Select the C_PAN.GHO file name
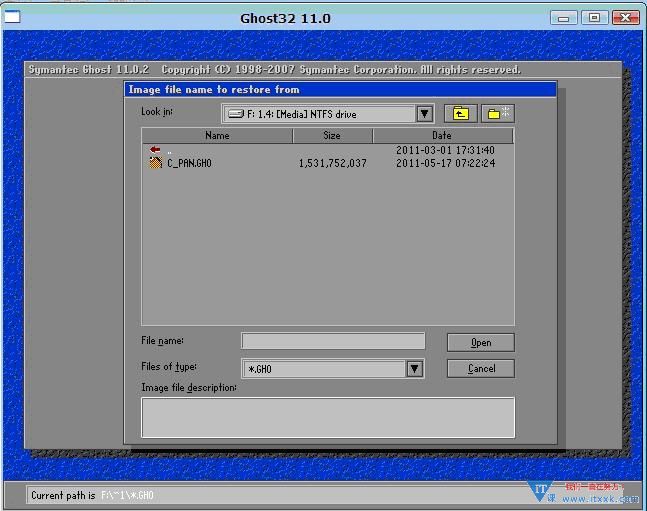This screenshot has height=511, width=647. (189, 163)
